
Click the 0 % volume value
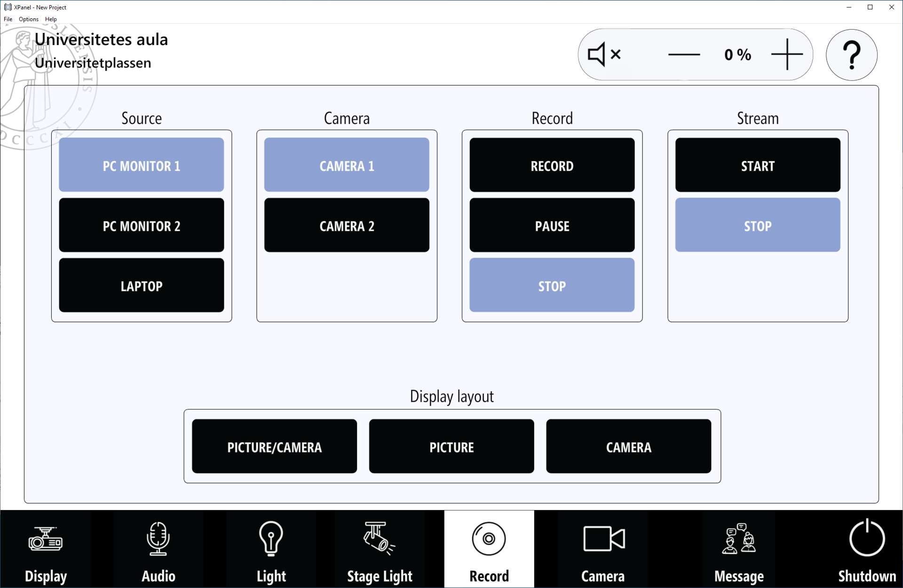click(738, 55)
